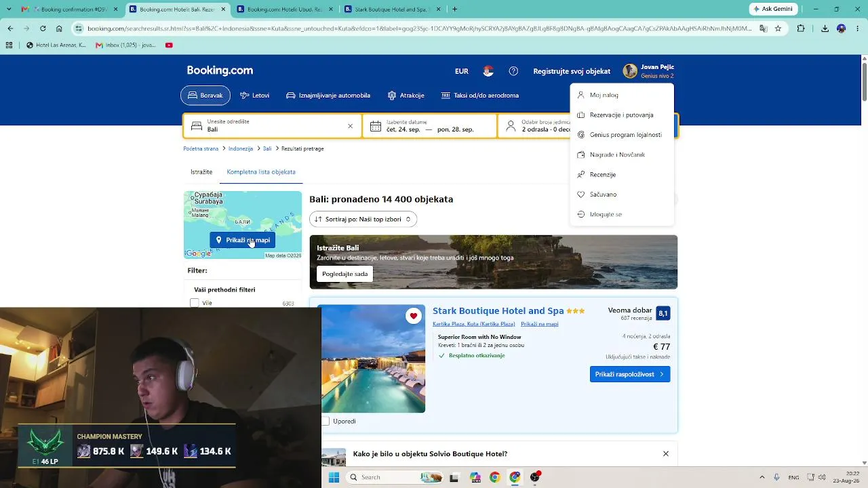Screen dimensions: 868x488
Task: Open the Sortiraj po: Naši top izbori dropdown
Action: pos(363,219)
